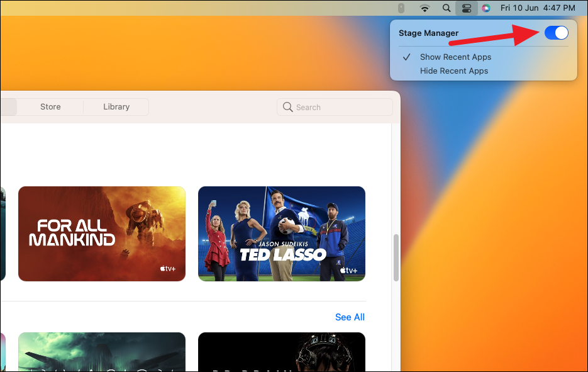Image resolution: width=588 pixels, height=372 pixels.
Task: Click the magnifier icon in Search field
Action: (287, 107)
